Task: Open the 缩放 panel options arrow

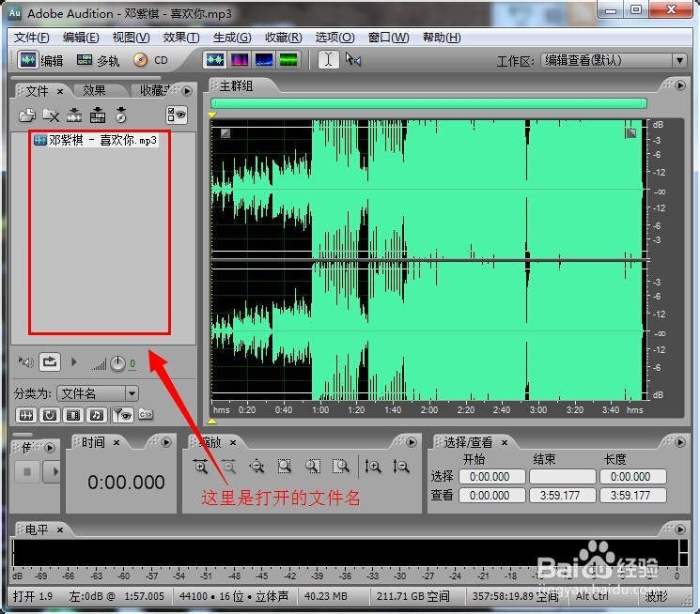Action: pos(412,442)
